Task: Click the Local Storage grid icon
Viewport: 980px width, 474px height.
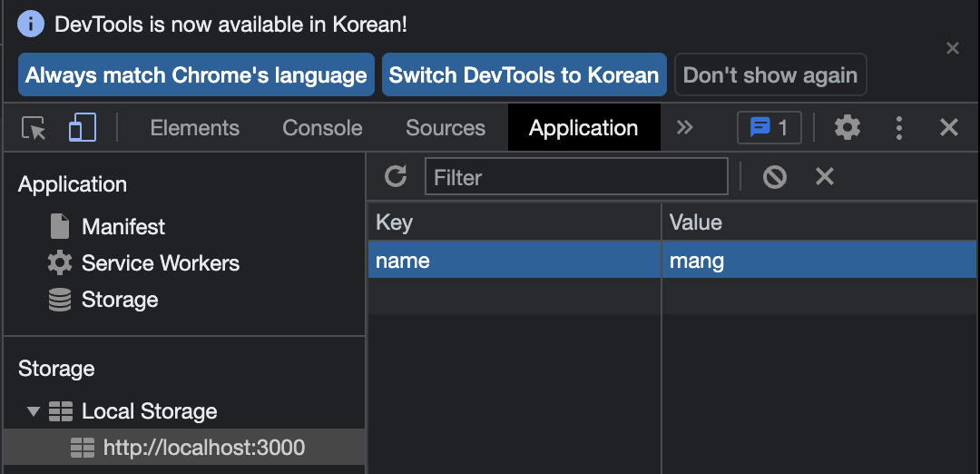Action: 61,411
